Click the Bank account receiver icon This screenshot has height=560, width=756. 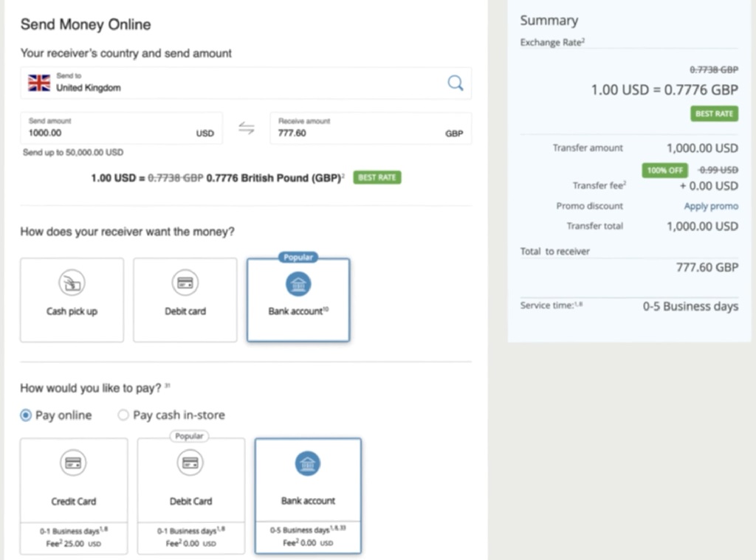[298, 283]
